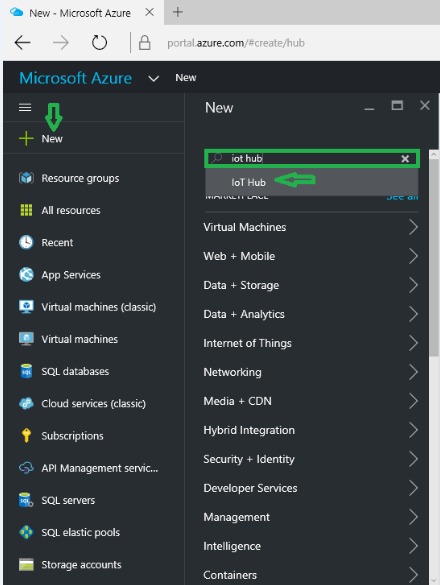Expand the Web + Mobile category chevron

(x=413, y=256)
